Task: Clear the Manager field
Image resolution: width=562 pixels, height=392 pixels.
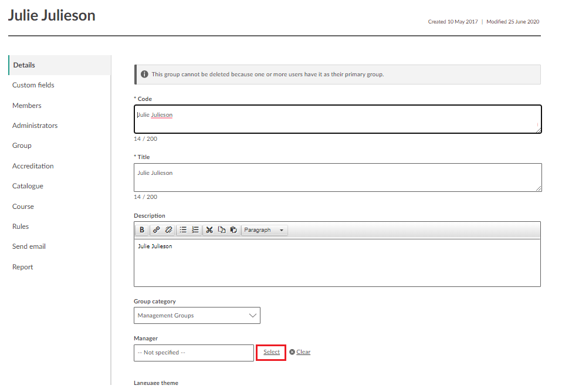Action: [x=303, y=352]
